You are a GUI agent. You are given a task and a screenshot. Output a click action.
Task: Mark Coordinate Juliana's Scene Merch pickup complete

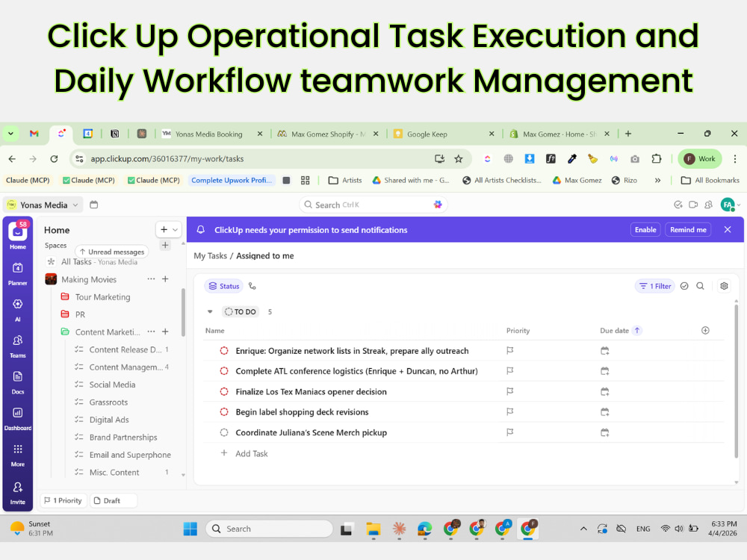(224, 432)
